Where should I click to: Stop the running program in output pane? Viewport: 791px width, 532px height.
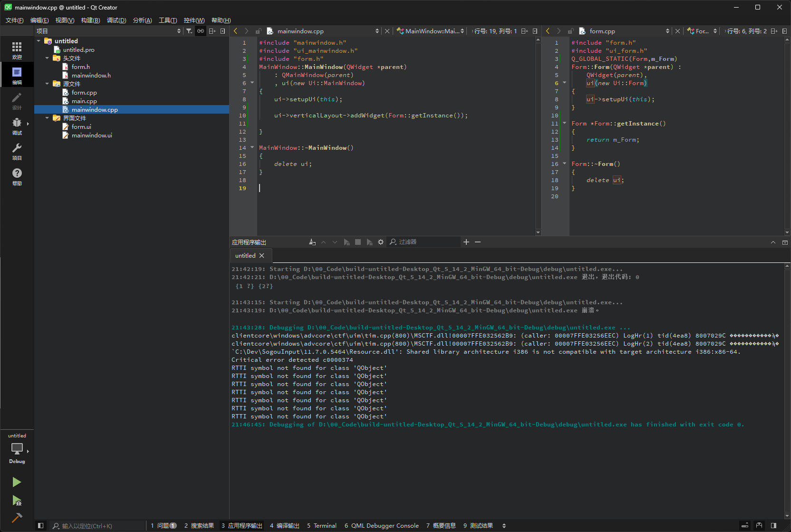coord(358,242)
